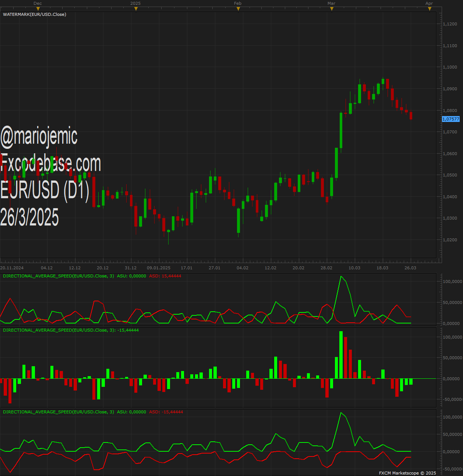Click the 1,1000 price axis label
Image resolution: width=463 pixels, height=476 pixels.
pyautogui.click(x=450, y=67)
